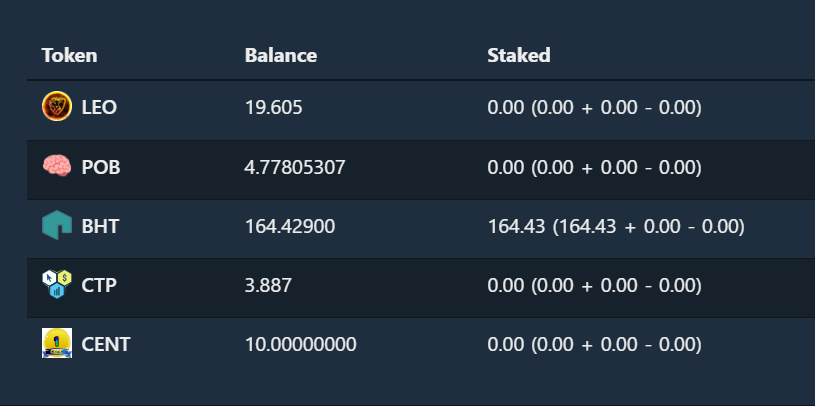Click the CENT yellow coin icon

coord(57,343)
